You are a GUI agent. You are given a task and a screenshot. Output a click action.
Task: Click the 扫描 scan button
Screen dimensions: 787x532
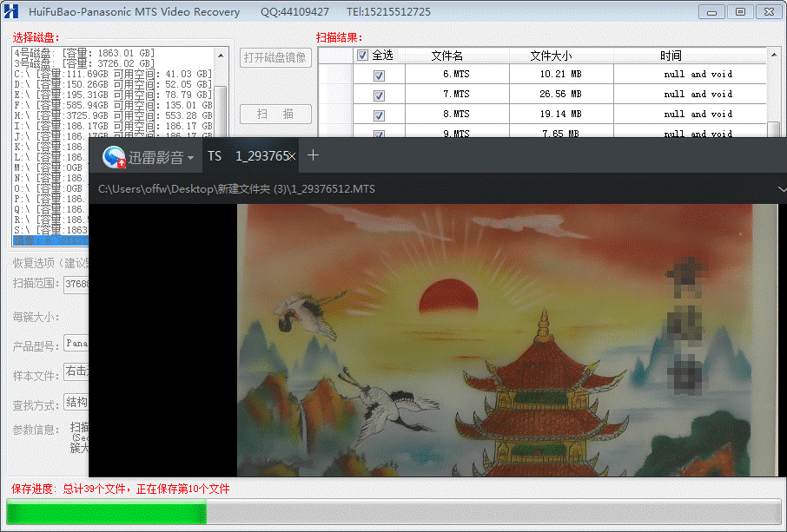click(275, 114)
